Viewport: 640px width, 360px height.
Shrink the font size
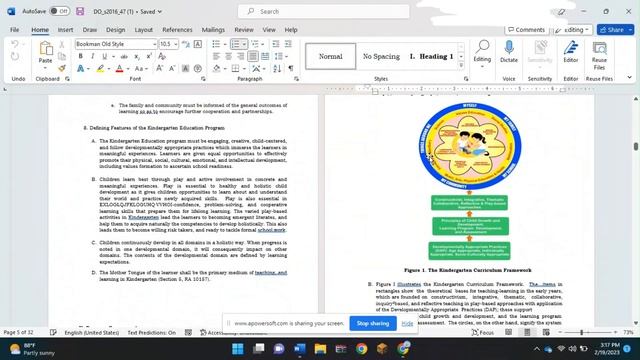(172, 69)
